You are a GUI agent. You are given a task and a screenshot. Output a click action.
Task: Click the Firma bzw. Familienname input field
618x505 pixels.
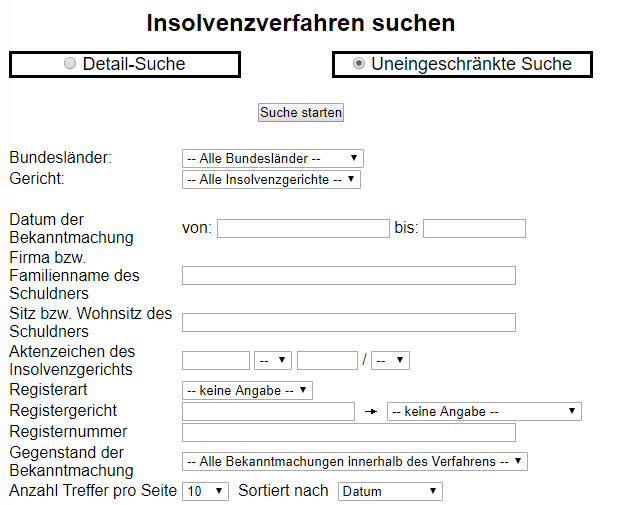click(348, 276)
